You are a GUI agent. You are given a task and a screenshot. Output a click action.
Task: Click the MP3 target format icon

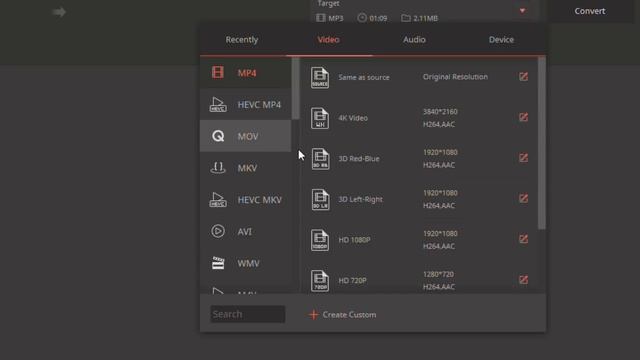pyautogui.click(x=321, y=18)
